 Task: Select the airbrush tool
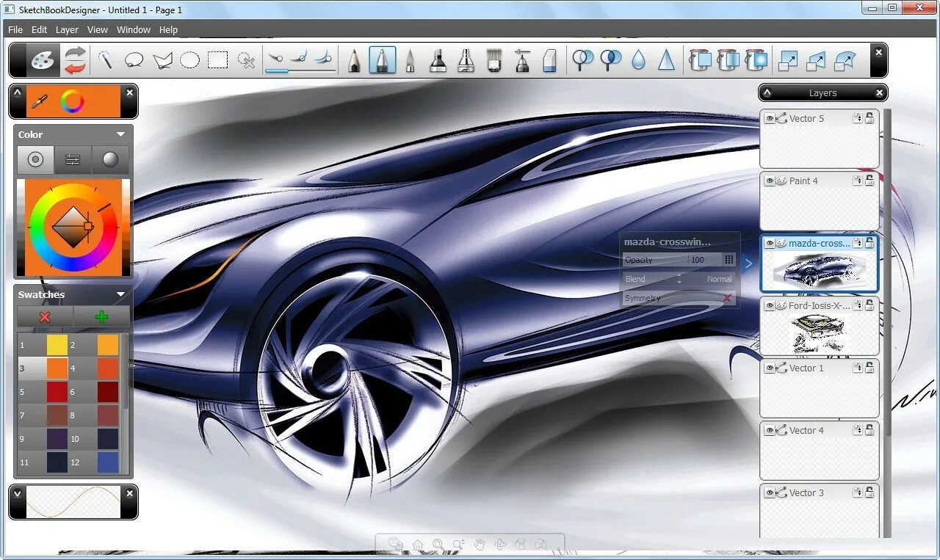(x=522, y=60)
